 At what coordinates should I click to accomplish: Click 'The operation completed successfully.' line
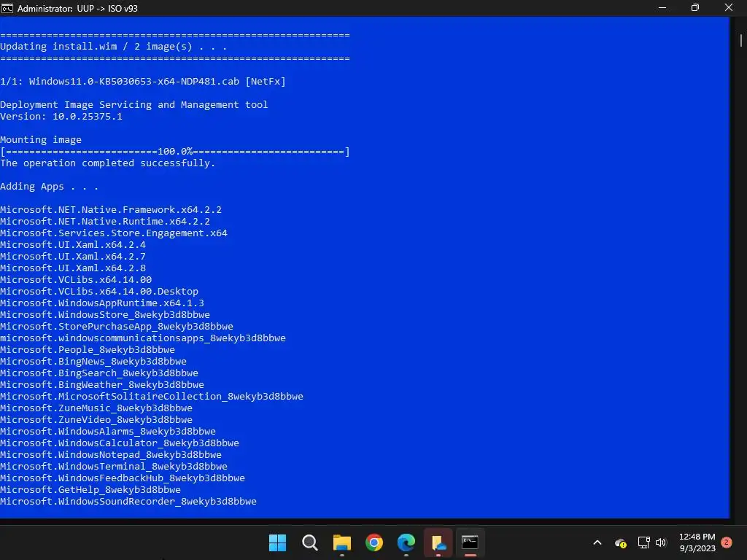pos(108,163)
